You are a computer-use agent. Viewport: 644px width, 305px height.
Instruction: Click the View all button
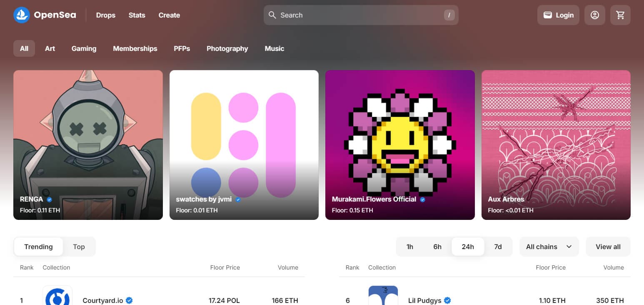tap(608, 247)
